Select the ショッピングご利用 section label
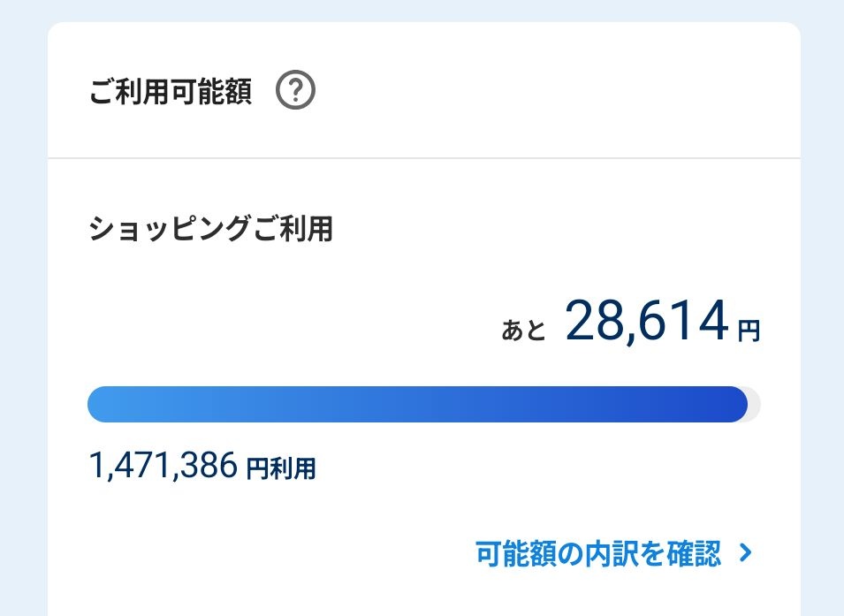844x616 pixels. [210, 230]
